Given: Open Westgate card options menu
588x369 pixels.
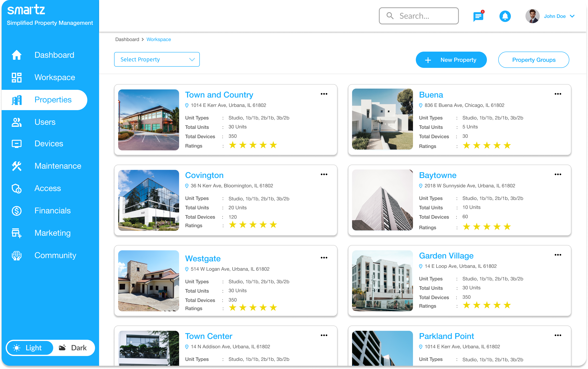Looking at the screenshot, I should pyautogui.click(x=324, y=258).
